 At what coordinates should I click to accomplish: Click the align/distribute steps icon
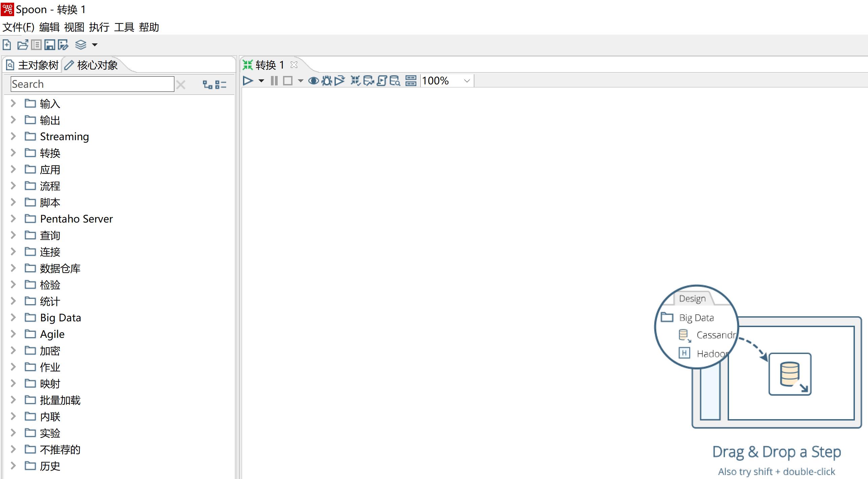point(412,81)
